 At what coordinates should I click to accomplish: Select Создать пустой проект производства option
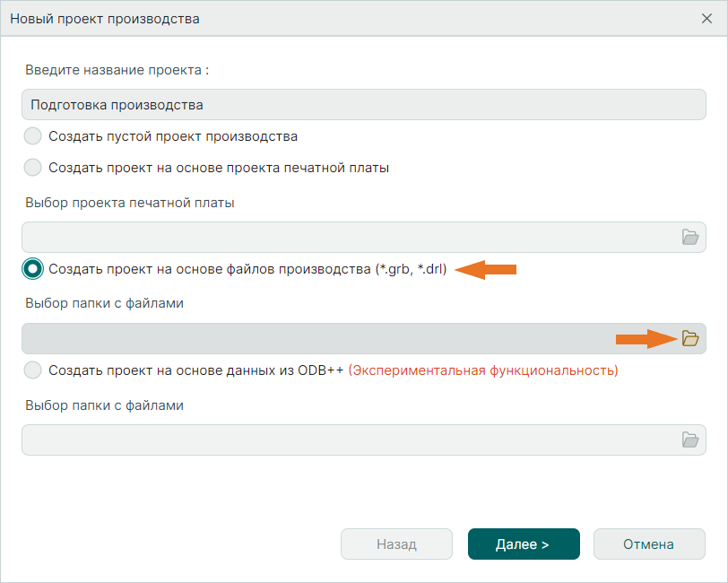(x=32, y=136)
